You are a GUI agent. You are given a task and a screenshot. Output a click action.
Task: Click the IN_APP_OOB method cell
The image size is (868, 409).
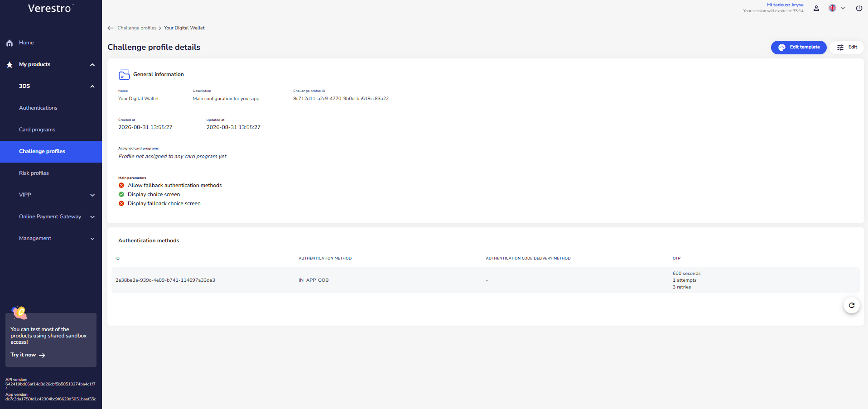pyautogui.click(x=313, y=280)
